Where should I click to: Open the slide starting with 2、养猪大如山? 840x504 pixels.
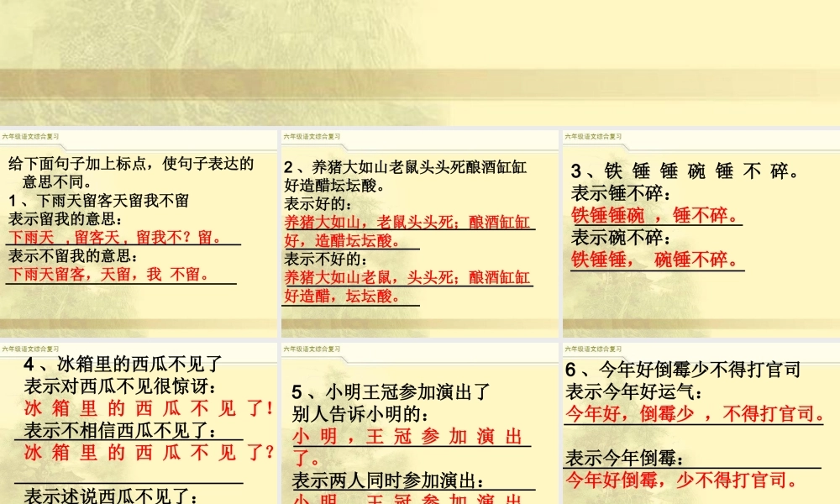[419, 234]
